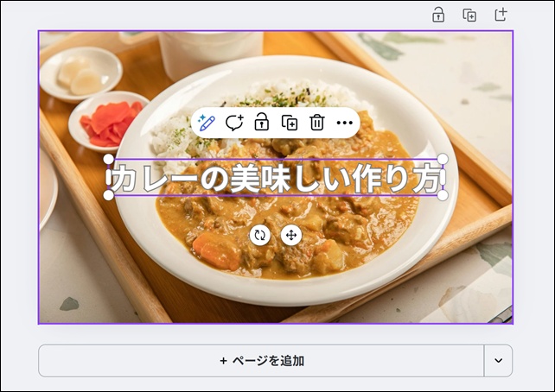Screen dimensions: 555x392
Task: Click the top-left resize handle of text box
Action: (109, 160)
